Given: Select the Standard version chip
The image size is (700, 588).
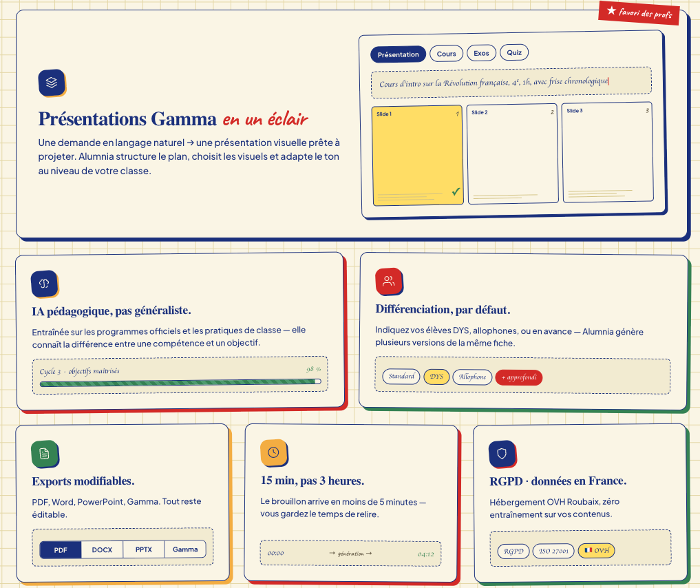Looking at the screenshot, I should [401, 377].
